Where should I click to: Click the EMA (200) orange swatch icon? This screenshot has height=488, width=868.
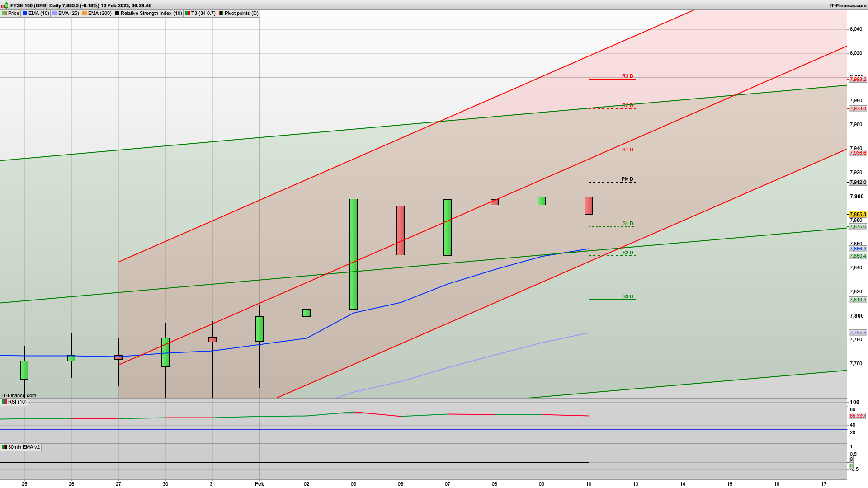coord(85,14)
